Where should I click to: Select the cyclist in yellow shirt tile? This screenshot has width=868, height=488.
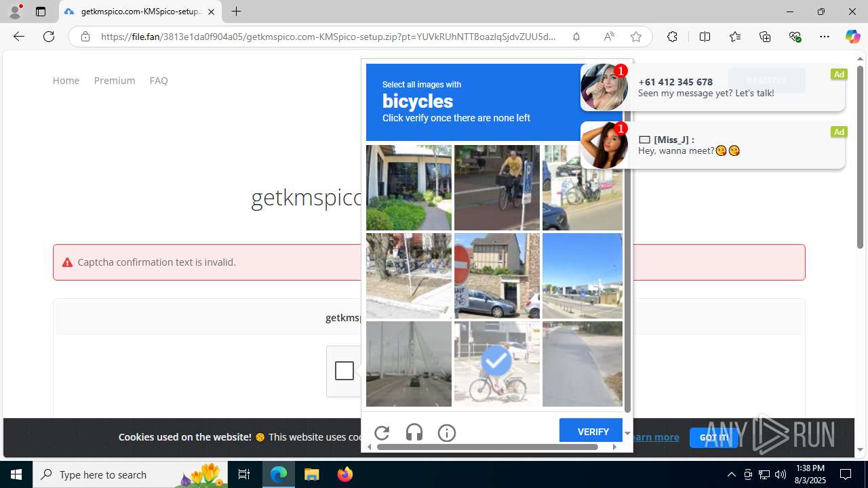(x=496, y=188)
